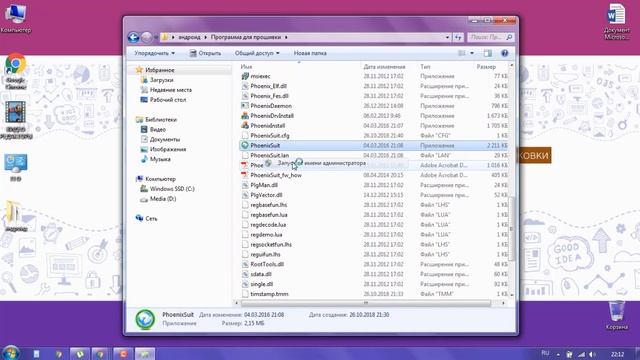Screen dimensions: 640x360
Task: Click the Explorer search field
Action: (x=490, y=37)
